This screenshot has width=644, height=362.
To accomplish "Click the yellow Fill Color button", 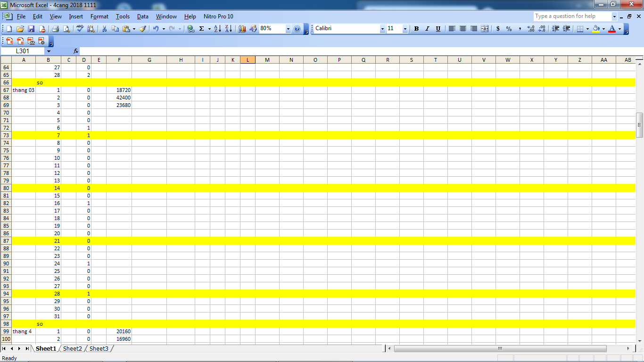I will [596, 29].
